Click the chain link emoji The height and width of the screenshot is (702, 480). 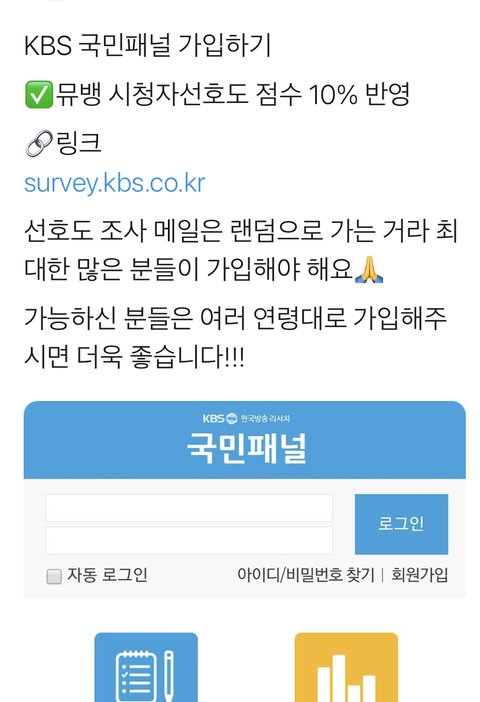point(39,143)
